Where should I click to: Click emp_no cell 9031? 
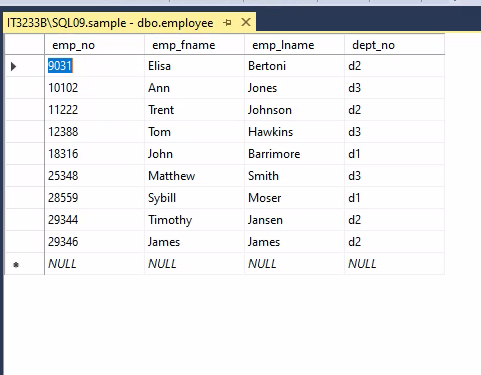pyautogui.click(x=95, y=66)
